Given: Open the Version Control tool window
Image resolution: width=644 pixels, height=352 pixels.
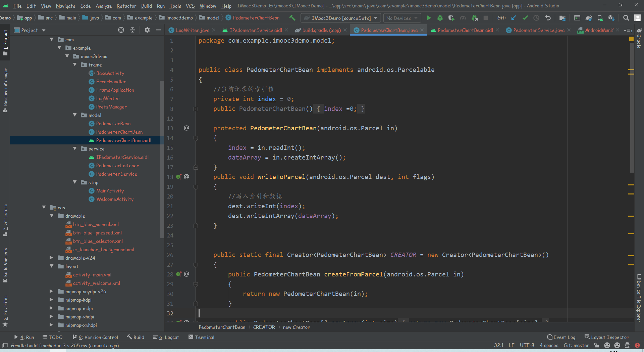Looking at the screenshot, I should 95,337.
